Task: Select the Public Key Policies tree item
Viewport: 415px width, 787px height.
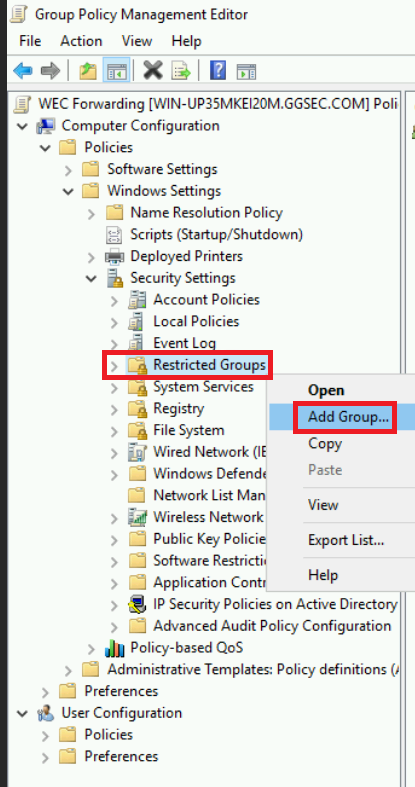Action: [210, 539]
